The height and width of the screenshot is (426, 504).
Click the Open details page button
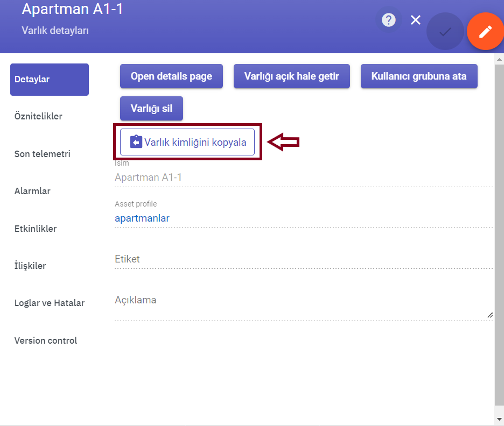tap(171, 76)
